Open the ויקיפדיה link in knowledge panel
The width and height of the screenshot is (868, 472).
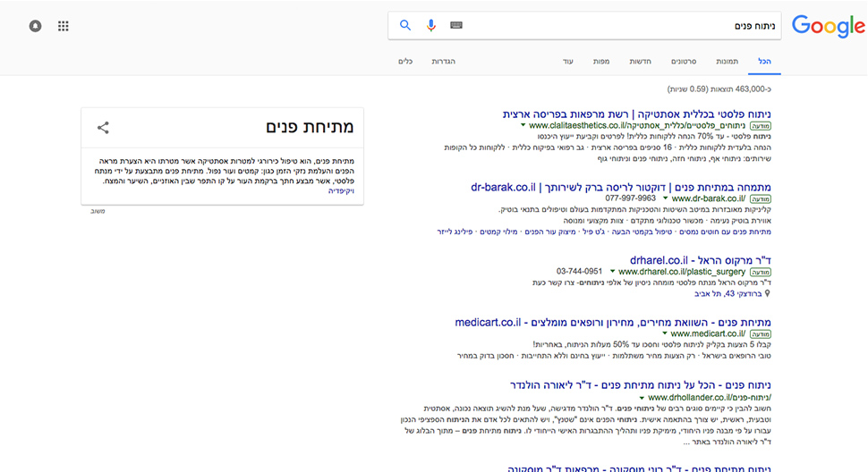341,190
